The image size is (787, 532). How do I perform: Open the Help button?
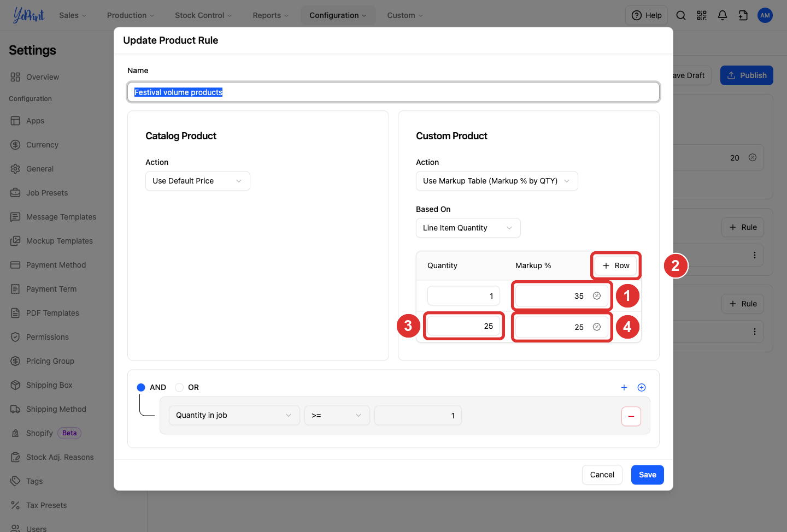click(x=647, y=15)
